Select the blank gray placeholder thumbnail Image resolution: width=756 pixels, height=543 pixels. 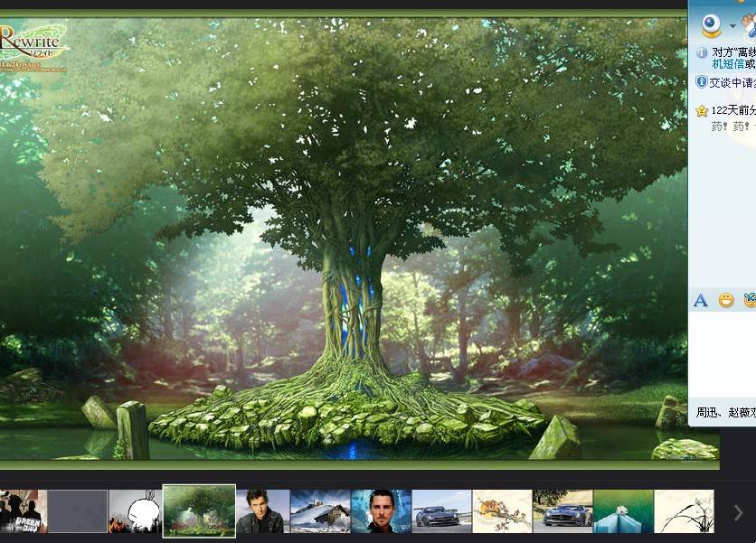point(78,511)
